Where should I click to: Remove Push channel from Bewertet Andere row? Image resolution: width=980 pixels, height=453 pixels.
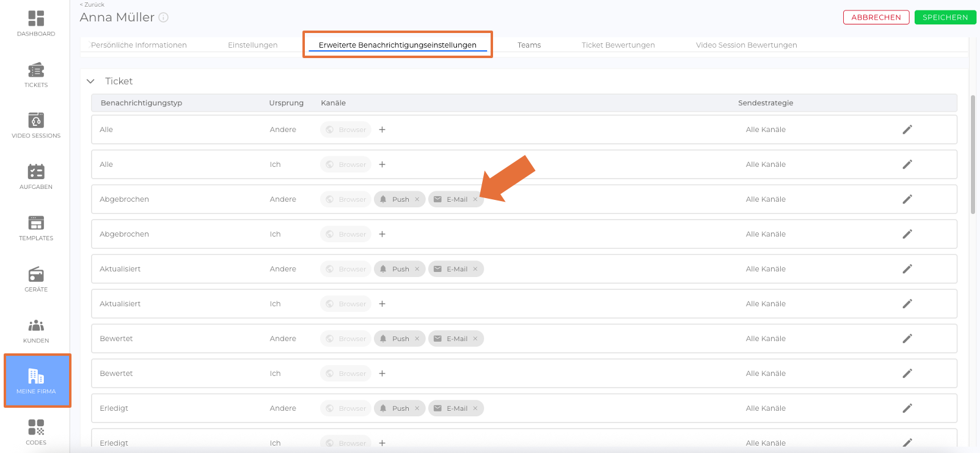pyautogui.click(x=417, y=339)
